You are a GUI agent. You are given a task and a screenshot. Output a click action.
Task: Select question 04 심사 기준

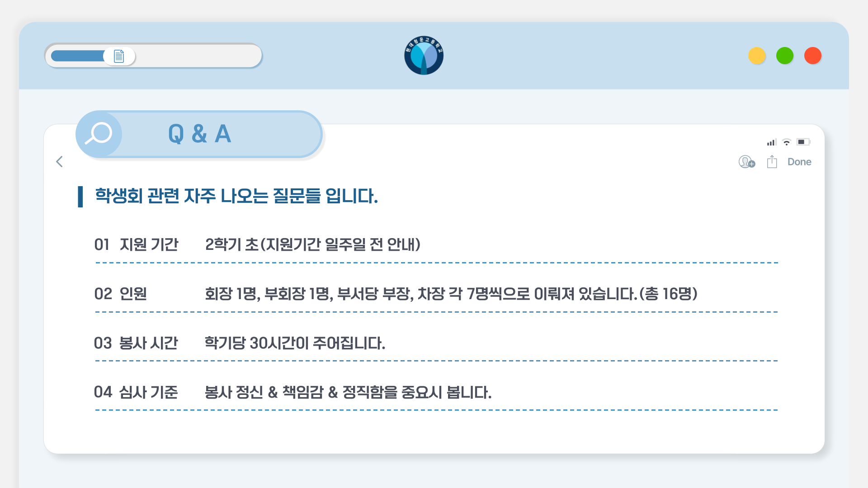tap(136, 392)
